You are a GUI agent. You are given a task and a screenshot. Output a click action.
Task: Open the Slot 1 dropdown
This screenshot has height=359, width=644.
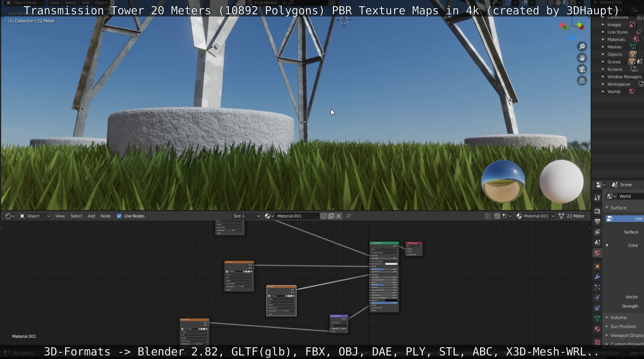click(246, 216)
